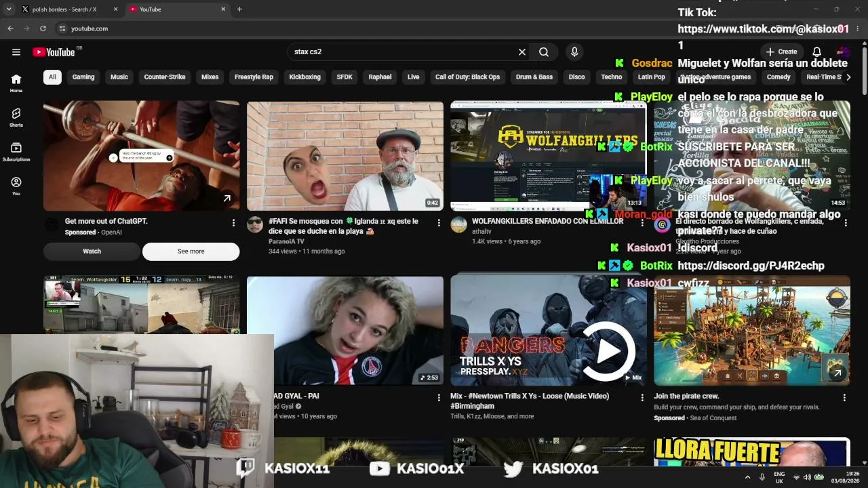Open the YouTube guide hamburger menu
Image resolution: width=868 pixels, height=488 pixels.
coord(16,52)
